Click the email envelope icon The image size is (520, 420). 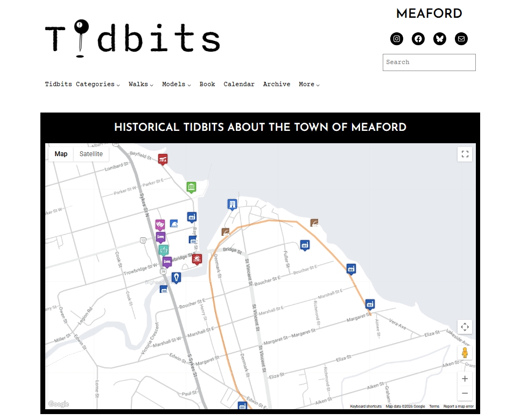[461, 39]
